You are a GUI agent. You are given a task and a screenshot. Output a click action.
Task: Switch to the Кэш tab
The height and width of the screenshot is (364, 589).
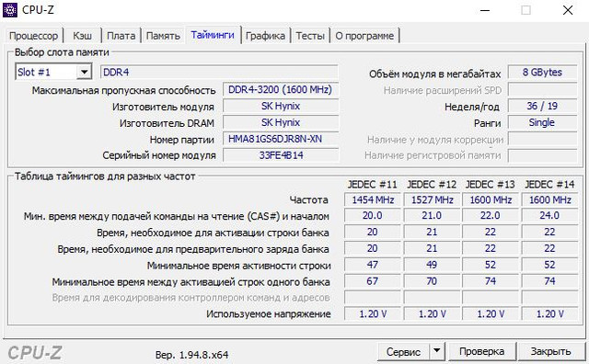point(82,36)
